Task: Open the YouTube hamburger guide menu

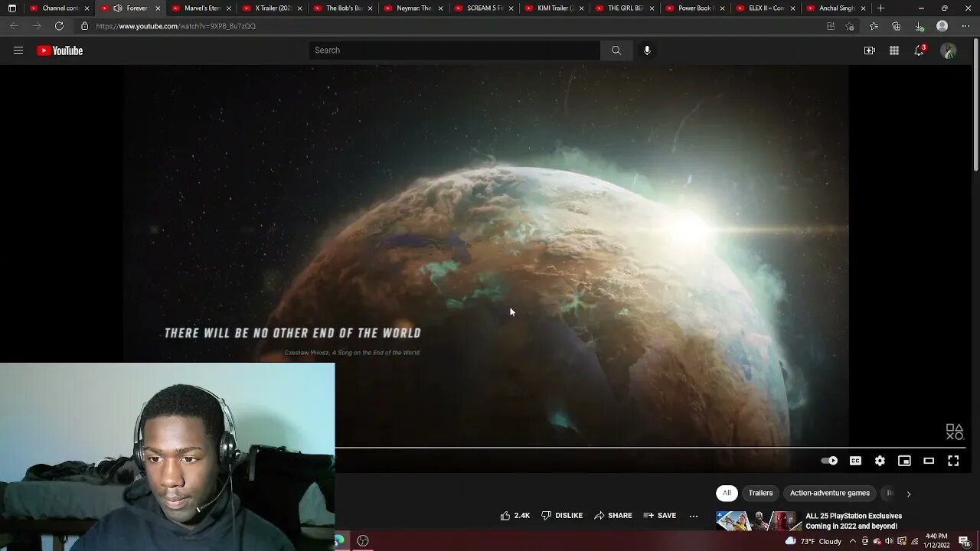Action: point(18,51)
